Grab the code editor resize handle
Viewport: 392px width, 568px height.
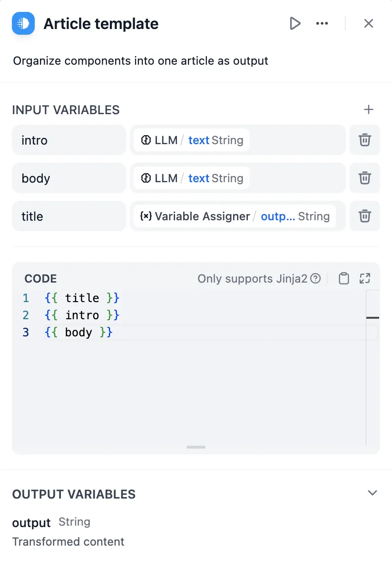pos(196,447)
